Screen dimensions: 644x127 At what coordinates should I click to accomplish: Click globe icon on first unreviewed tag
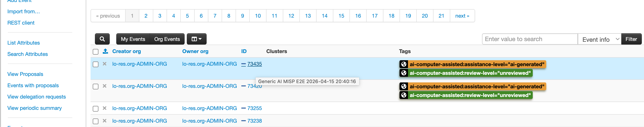(403, 73)
